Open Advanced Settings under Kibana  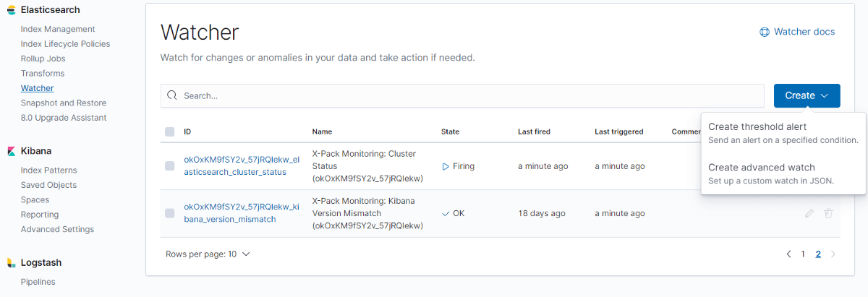[58, 230]
